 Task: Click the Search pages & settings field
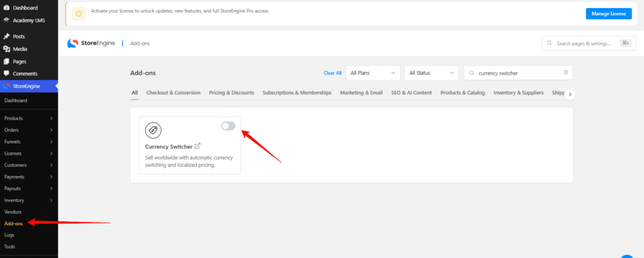[588, 43]
